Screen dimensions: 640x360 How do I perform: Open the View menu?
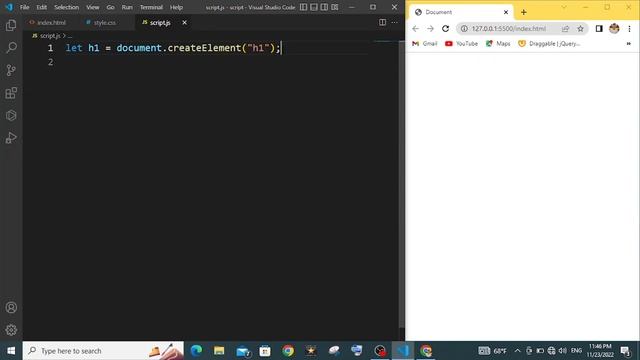tap(93, 7)
